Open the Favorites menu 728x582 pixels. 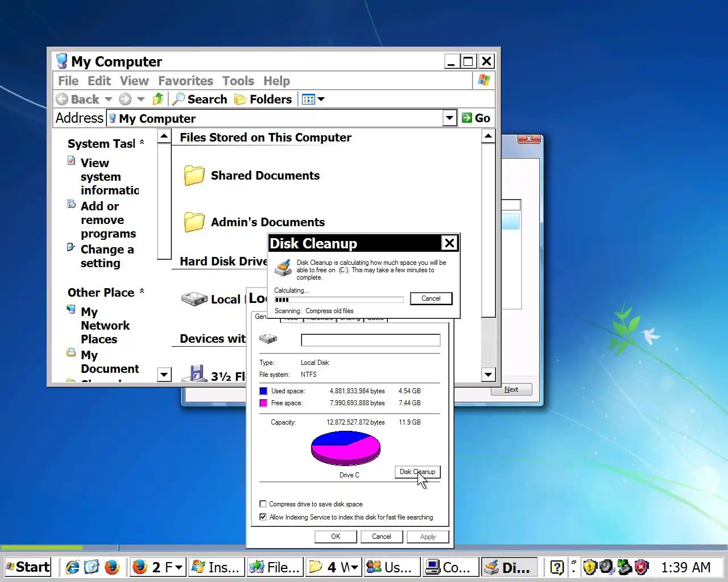[x=185, y=81]
